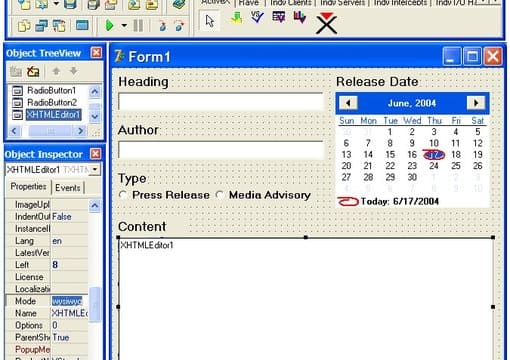
Task: Click the Object TreeView horizontal scrollbar
Action: [x=47, y=131]
